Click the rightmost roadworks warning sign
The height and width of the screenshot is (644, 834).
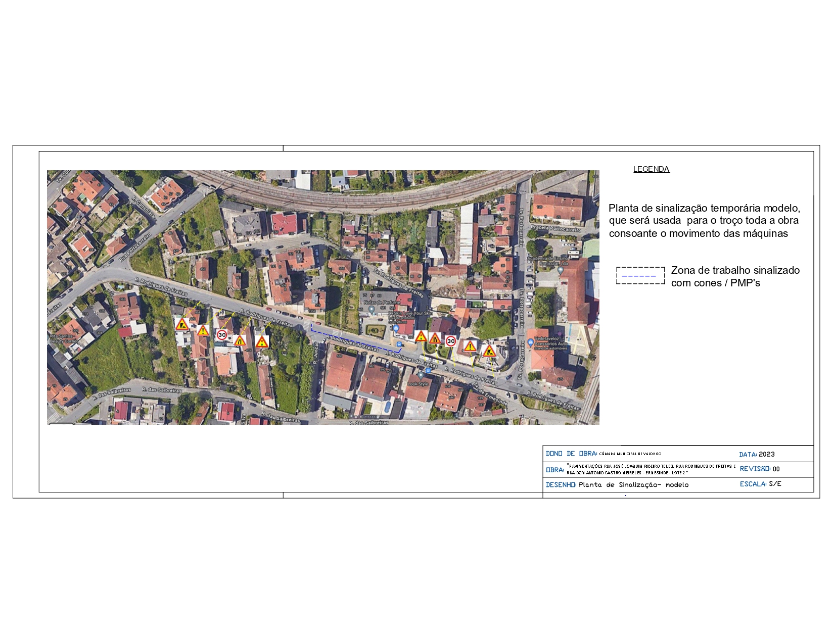(x=489, y=351)
